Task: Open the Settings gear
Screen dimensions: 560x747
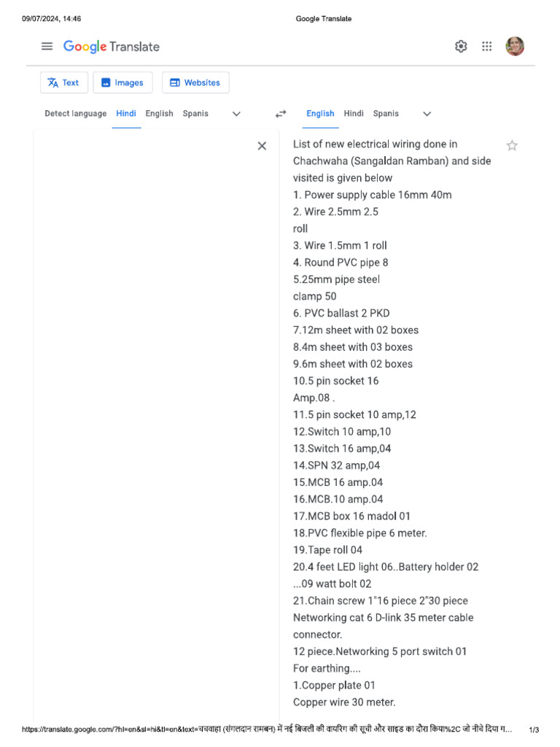Action: click(x=461, y=47)
